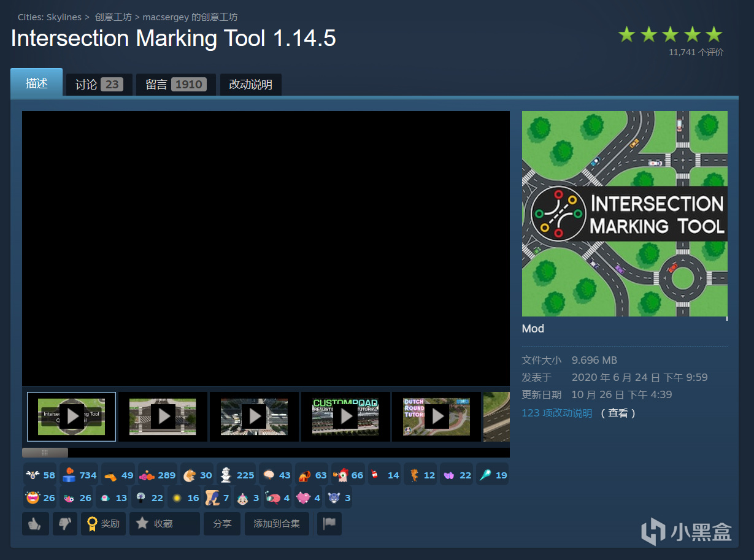Viewport: 754px width, 560px height.
Task: Click the pink heart award showing 4
Action: coord(309,497)
